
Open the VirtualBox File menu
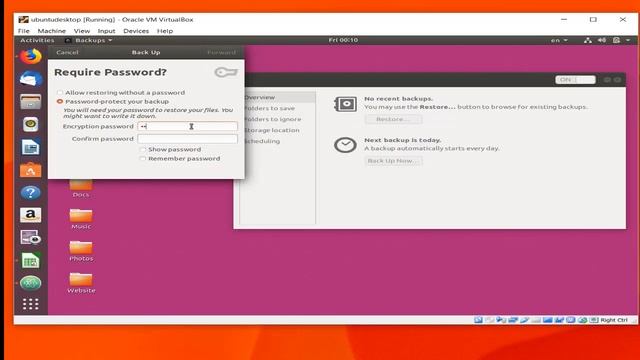[24, 31]
